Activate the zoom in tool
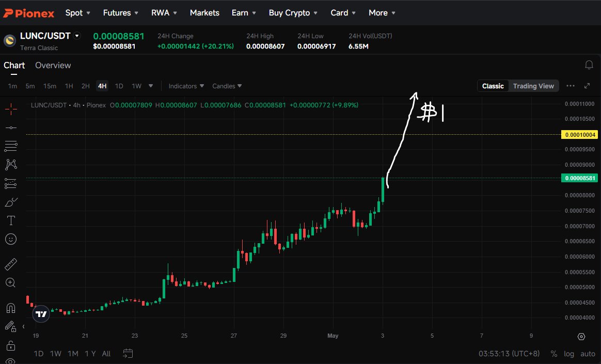 (11, 283)
